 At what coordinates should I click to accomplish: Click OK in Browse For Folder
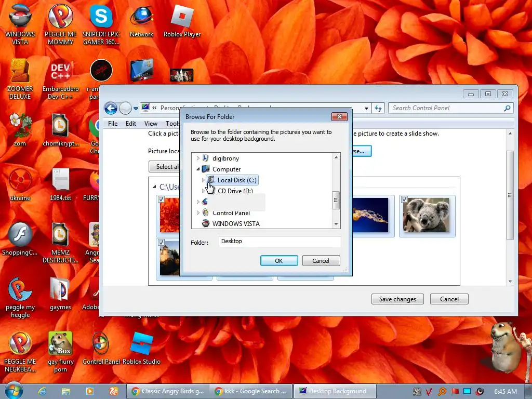pos(279,261)
